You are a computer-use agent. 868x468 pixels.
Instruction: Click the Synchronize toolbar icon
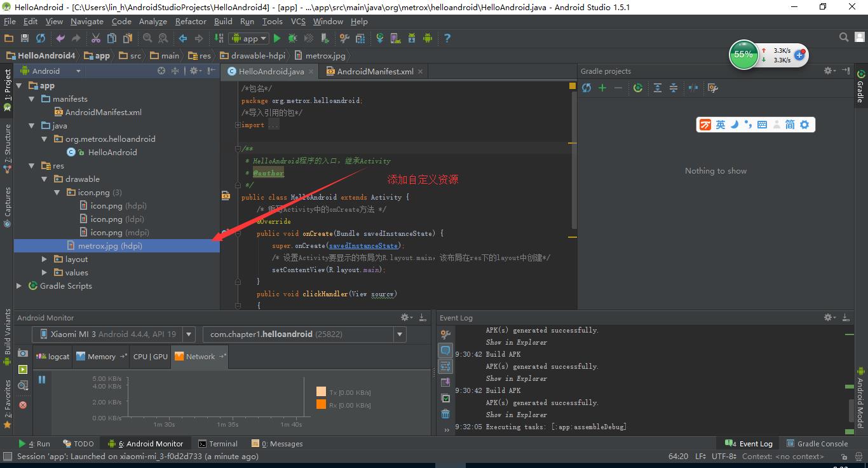click(41, 38)
